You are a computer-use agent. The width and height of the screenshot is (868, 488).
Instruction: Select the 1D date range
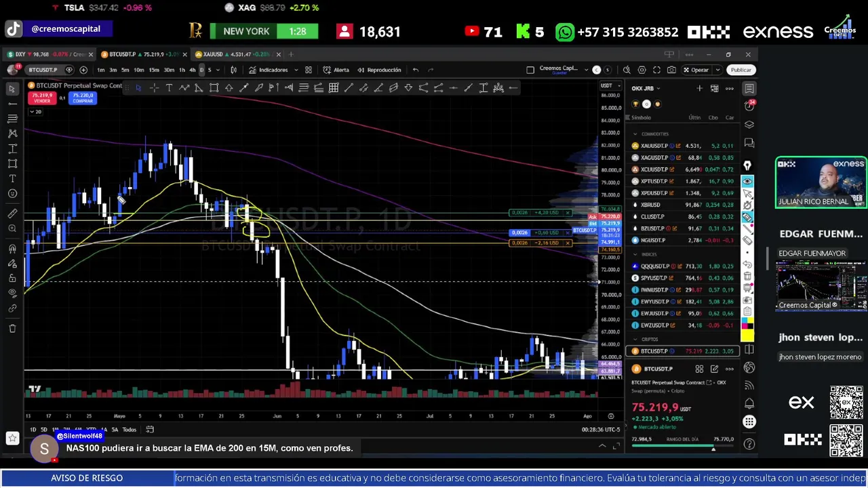(33, 430)
